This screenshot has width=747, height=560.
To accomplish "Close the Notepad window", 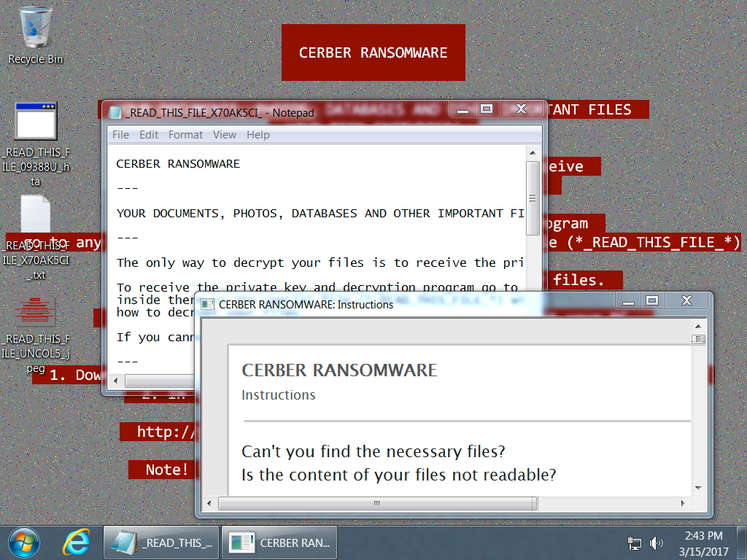I will tap(521, 109).
